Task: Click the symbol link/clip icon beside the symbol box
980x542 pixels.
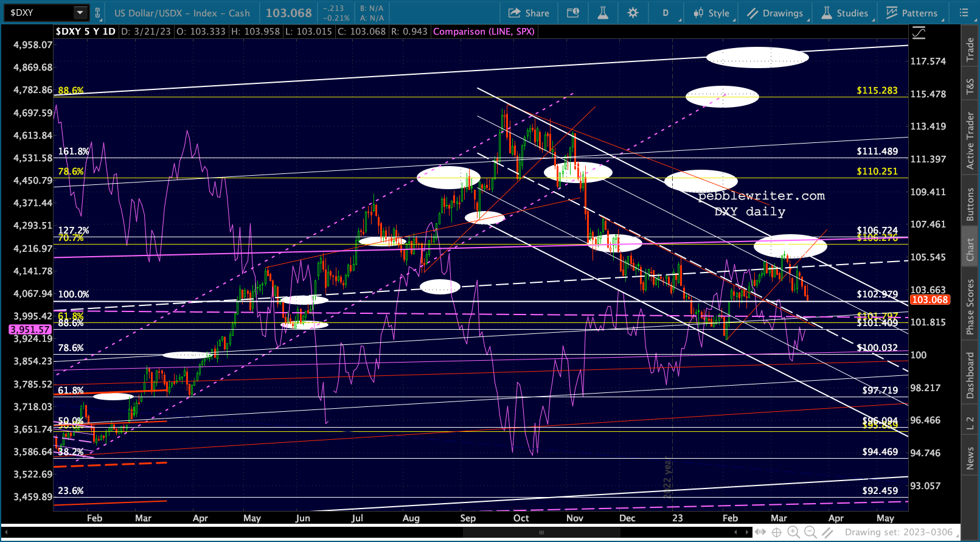Action: pyautogui.click(x=97, y=13)
